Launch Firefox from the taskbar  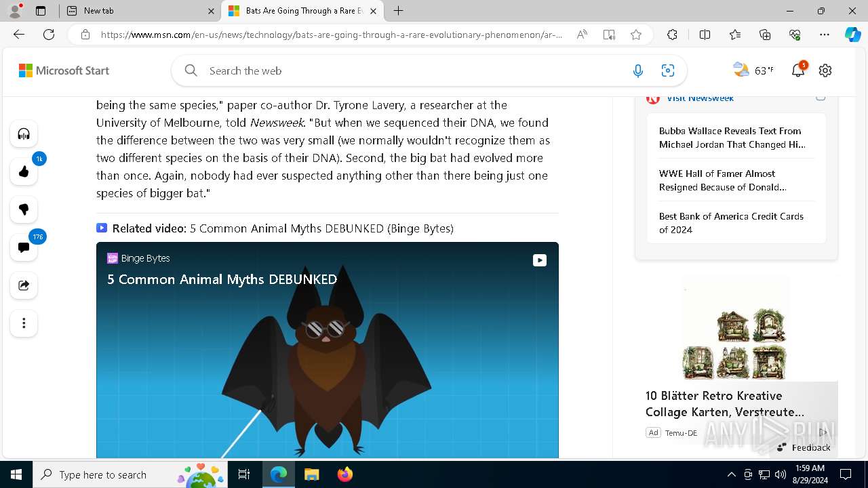coord(345,474)
